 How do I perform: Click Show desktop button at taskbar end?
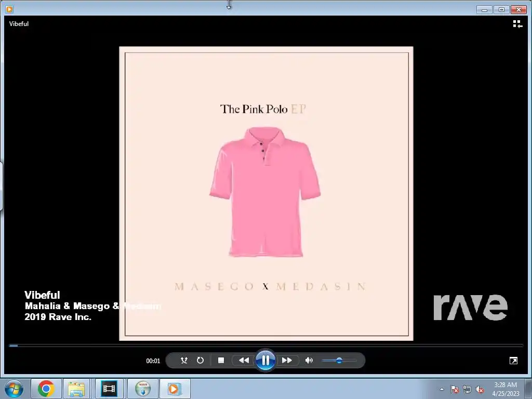(528, 389)
